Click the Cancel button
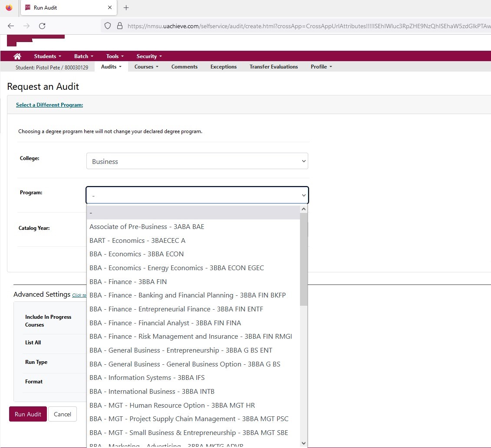This screenshot has height=448, width=491. pyautogui.click(x=63, y=414)
